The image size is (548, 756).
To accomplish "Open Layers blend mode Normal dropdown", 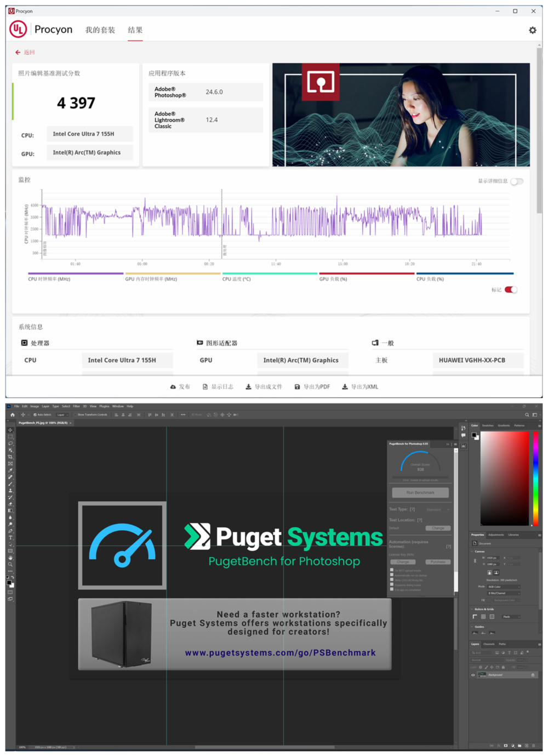I will (487, 660).
